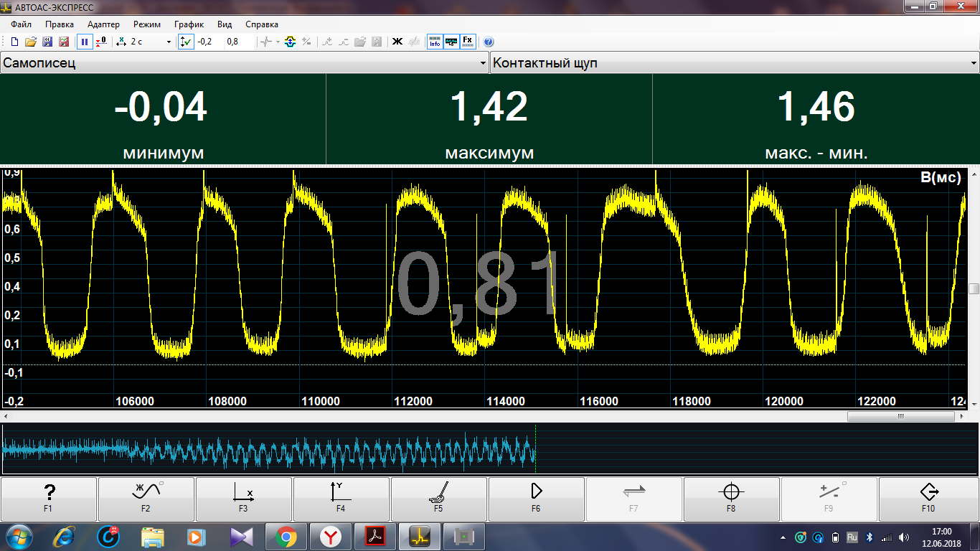Open Windows Explorer folder from the taskbar
This screenshot has height=551, width=980.
[154, 537]
